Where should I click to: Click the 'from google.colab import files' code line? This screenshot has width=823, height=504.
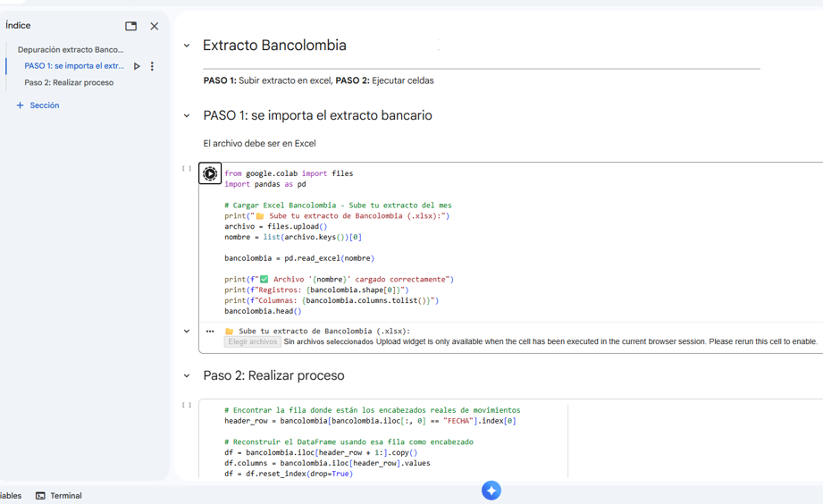[x=289, y=173]
